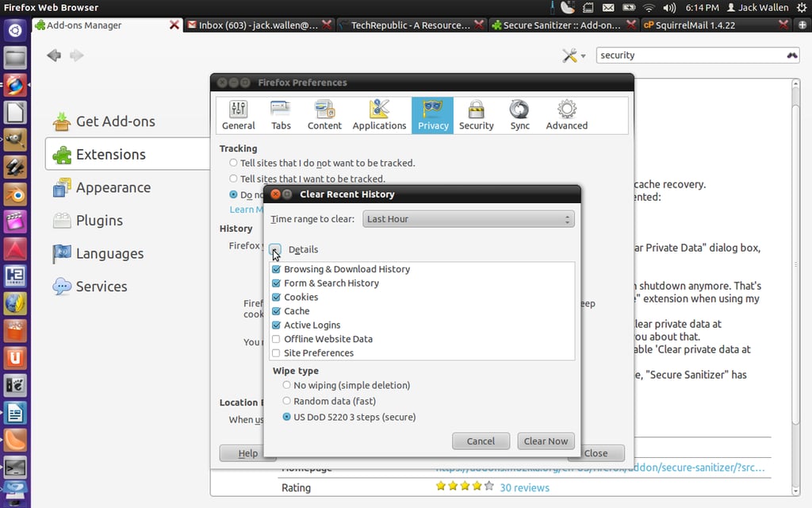Open the Secure Sanitizer homepage link
812x508 pixels.
599,467
